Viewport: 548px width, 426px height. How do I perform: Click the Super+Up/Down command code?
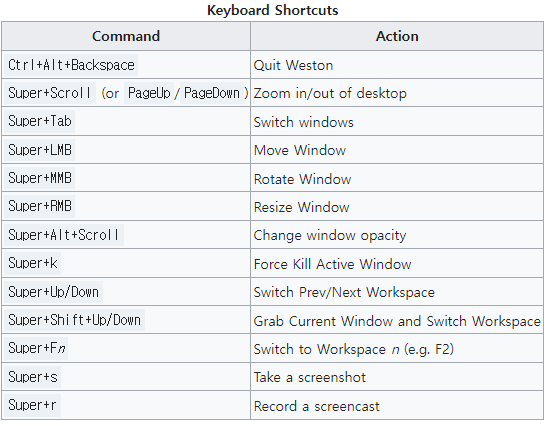(53, 292)
